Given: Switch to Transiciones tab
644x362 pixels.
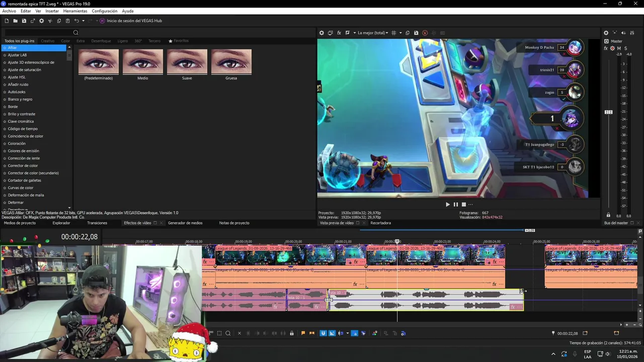Looking at the screenshot, I should [97, 223].
